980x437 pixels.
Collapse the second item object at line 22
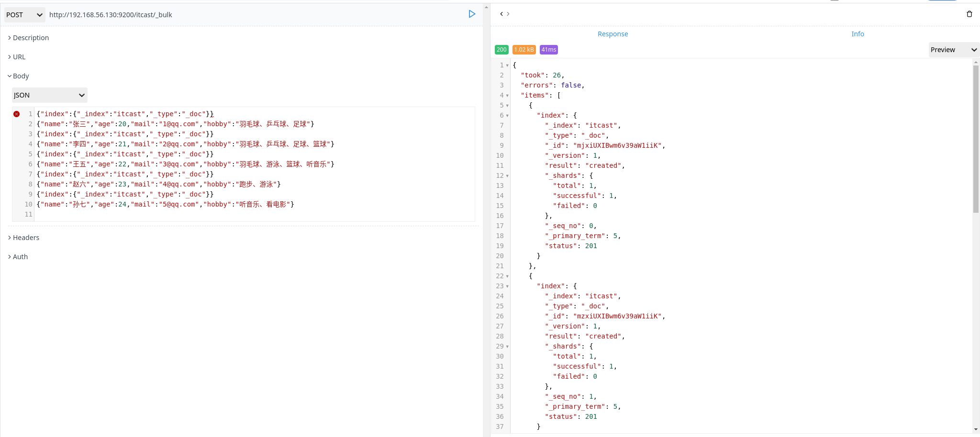coord(507,276)
